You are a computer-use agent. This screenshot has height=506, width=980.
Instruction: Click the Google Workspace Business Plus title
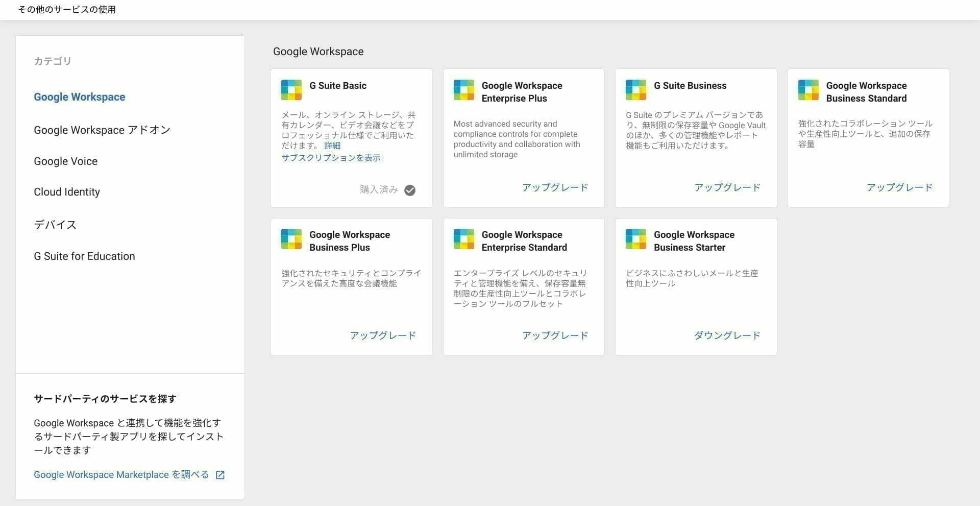click(350, 241)
